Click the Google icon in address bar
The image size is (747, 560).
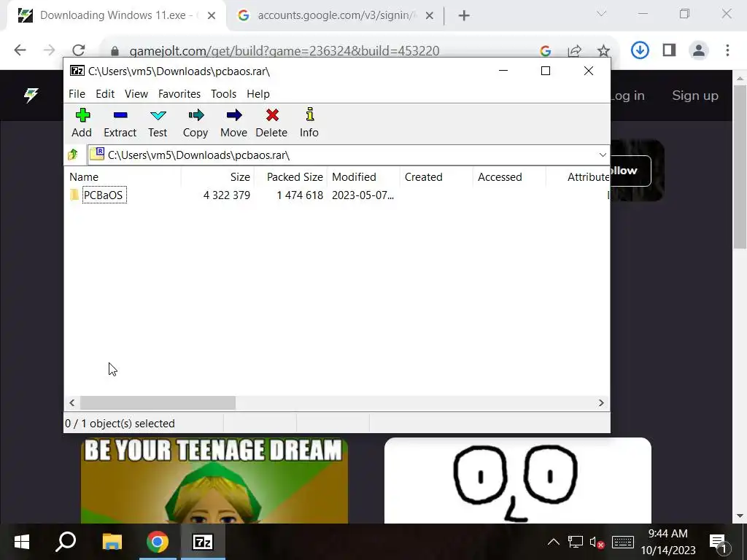(x=546, y=50)
